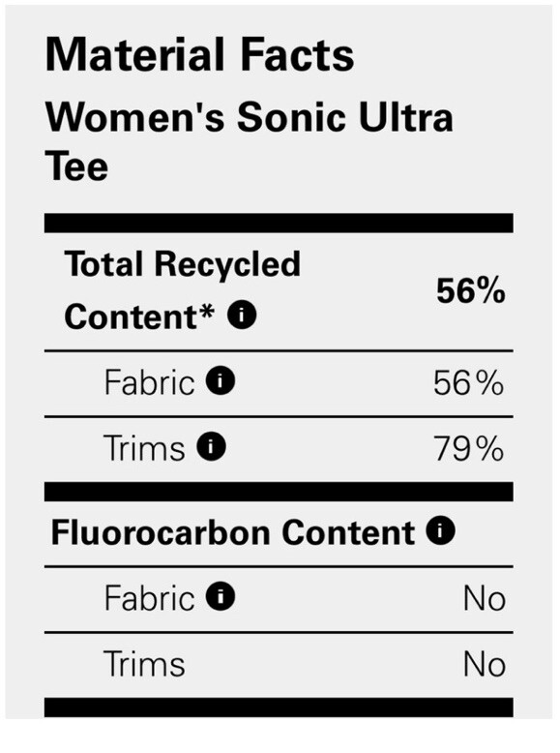Viewport: 560px width, 753px height.
Task: Open info icon beside Total Recycled Content
Action: (x=242, y=315)
